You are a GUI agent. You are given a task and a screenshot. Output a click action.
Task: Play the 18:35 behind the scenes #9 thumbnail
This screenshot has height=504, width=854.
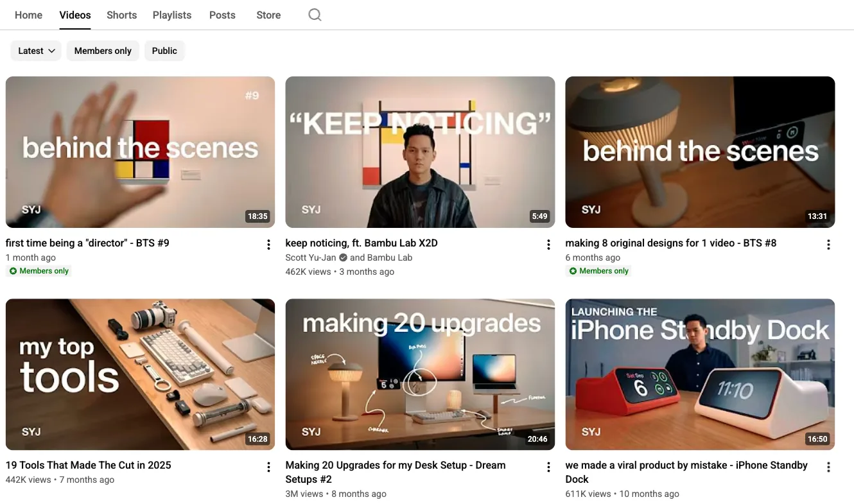[140, 152]
